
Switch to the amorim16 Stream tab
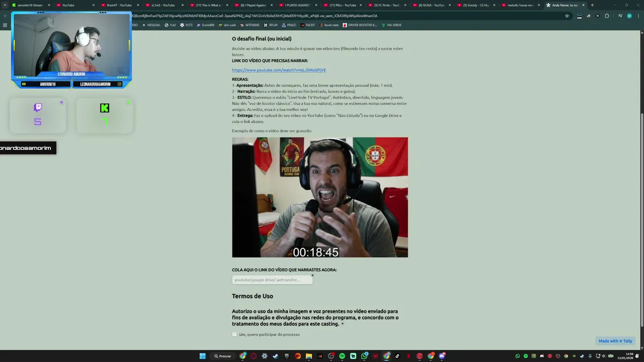pyautogui.click(x=30, y=5)
